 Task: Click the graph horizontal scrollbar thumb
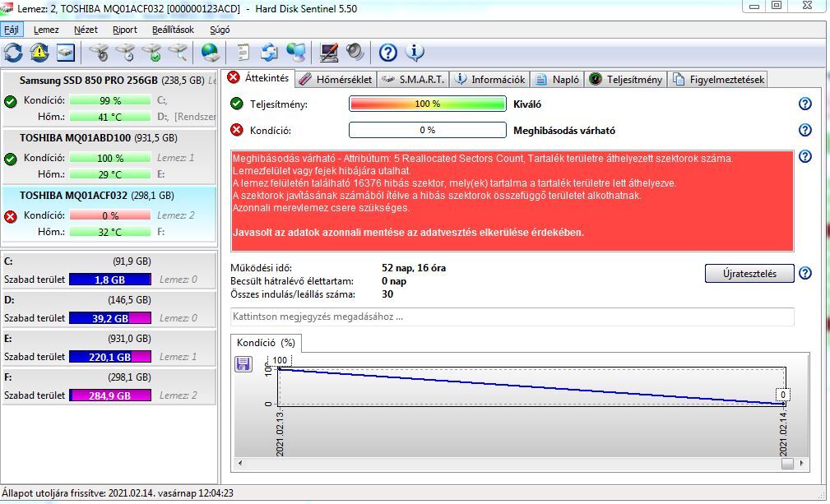click(788, 464)
